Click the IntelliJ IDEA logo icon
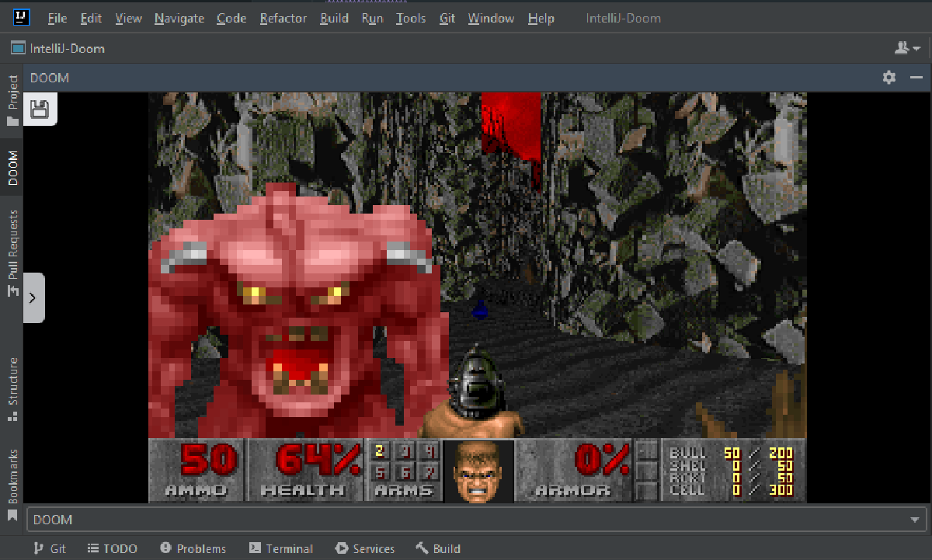 click(21, 17)
